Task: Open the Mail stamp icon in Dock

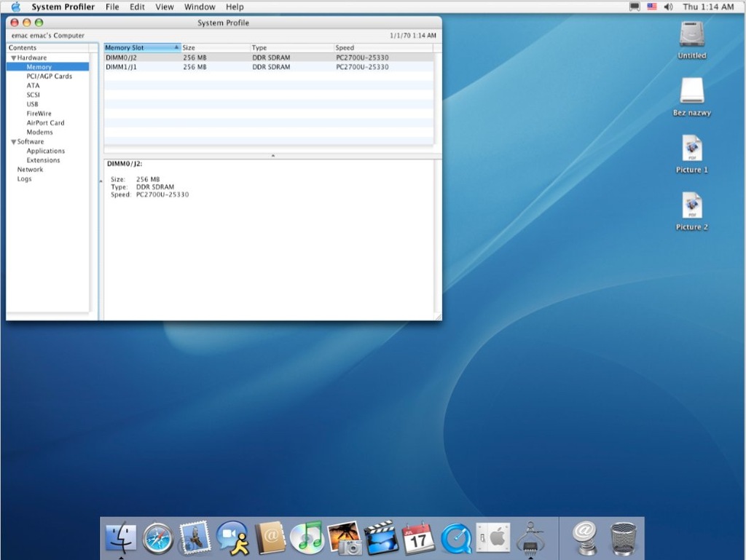Action: tap(195, 537)
